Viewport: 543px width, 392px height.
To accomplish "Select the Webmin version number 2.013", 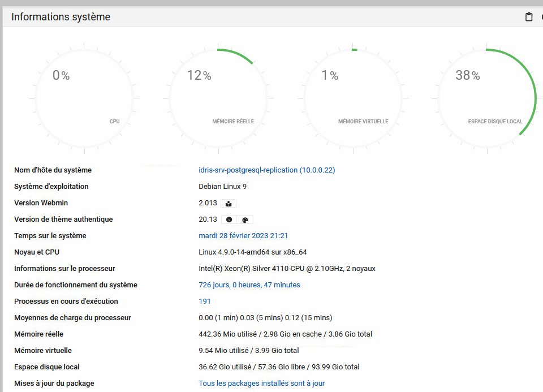I will (x=208, y=203).
